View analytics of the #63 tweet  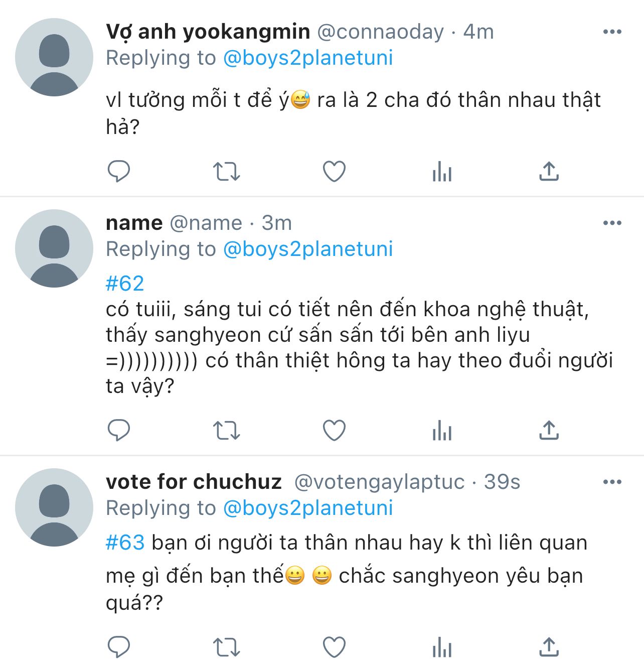[442, 647]
